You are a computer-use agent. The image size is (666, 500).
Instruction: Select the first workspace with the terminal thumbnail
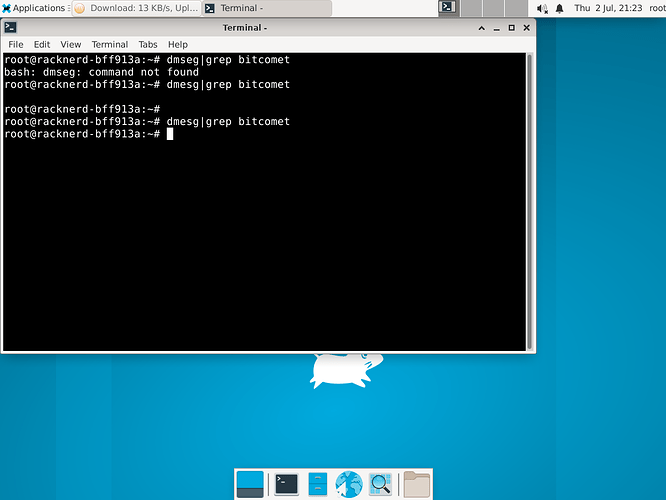(449, 8)
